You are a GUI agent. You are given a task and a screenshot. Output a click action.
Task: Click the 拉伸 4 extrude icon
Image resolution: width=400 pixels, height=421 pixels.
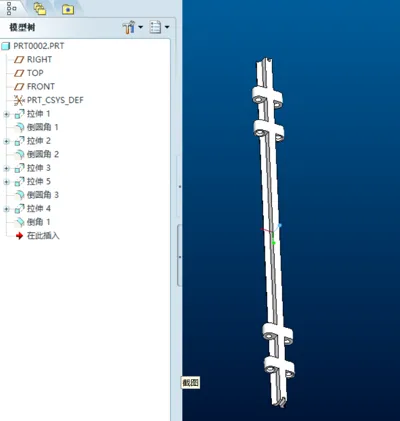click(19, 209)
